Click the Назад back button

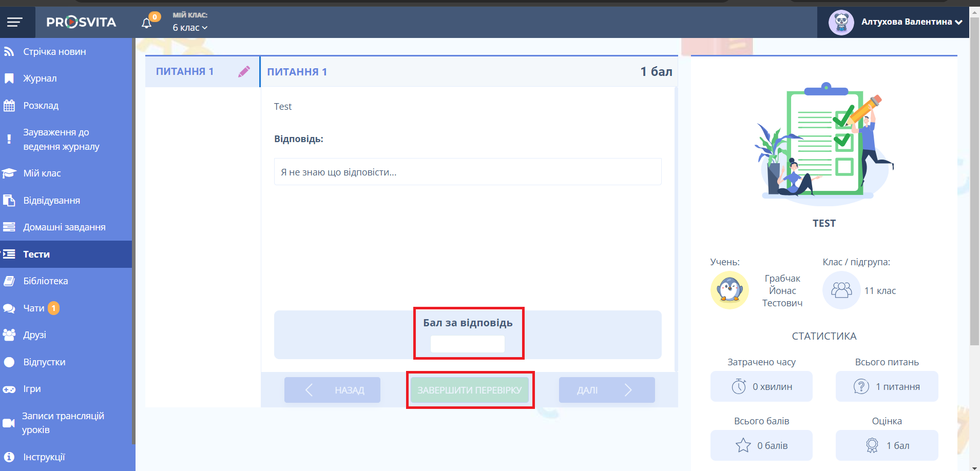332,390
